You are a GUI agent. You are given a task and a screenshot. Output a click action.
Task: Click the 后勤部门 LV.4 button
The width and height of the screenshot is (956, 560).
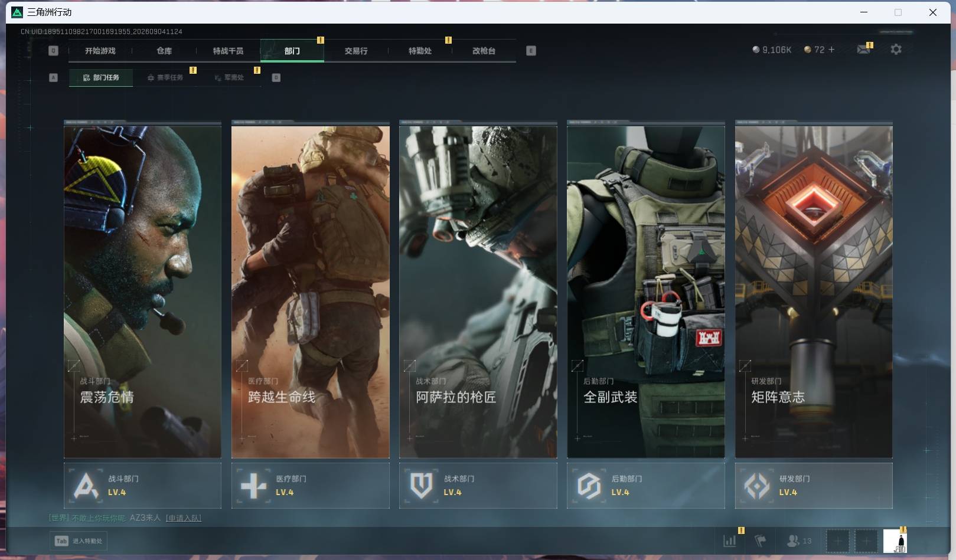pos(645,486)
